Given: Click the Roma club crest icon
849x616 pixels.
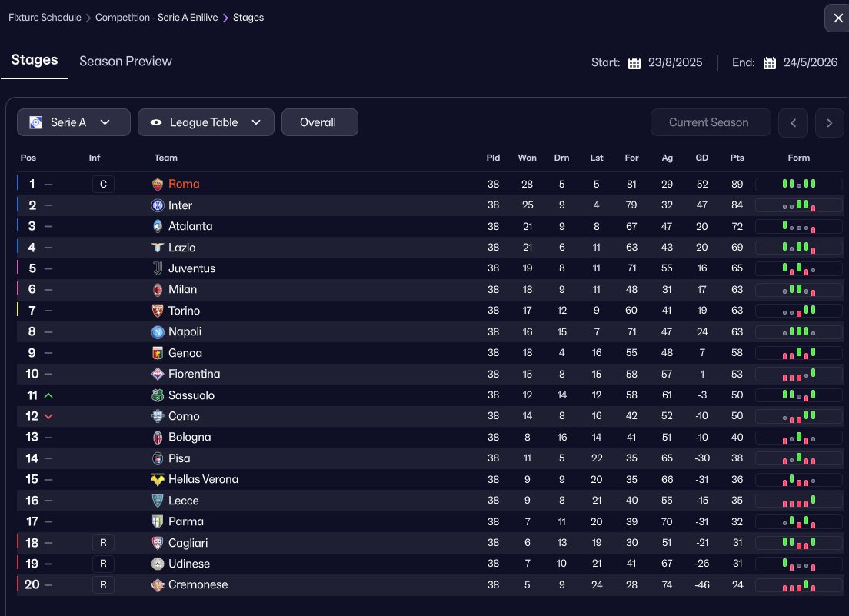Looking at the screenshot, I should pyautogui.click(x=158, y=185).
